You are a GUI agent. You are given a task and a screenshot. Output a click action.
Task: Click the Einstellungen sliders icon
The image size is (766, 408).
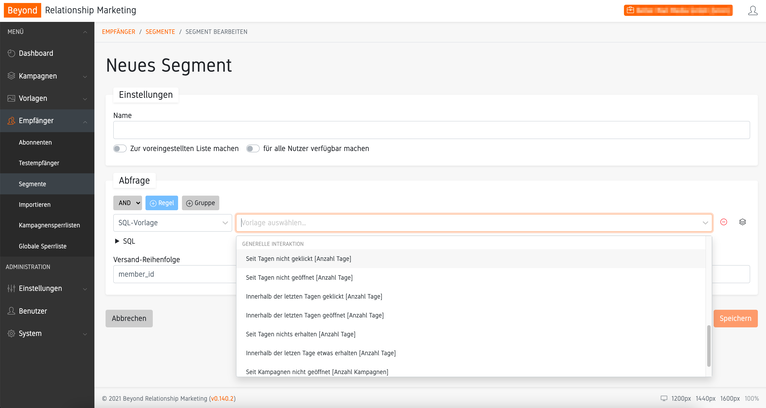[x=11, y=288]
